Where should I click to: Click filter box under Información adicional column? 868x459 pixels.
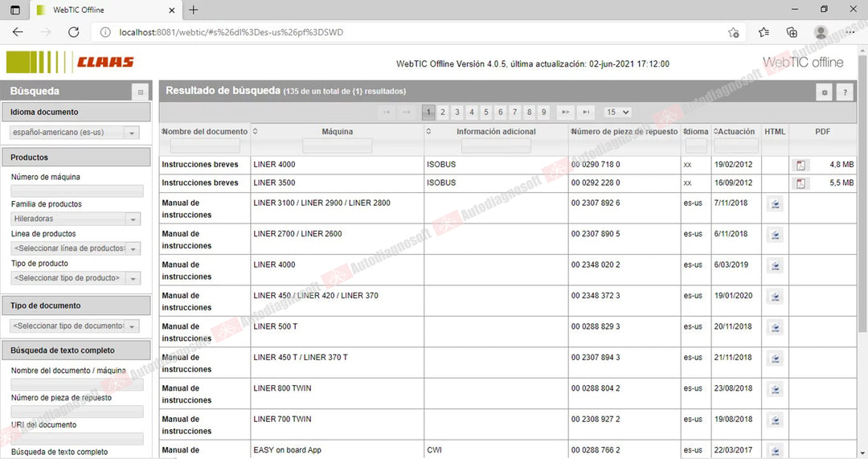click(496, 146)
